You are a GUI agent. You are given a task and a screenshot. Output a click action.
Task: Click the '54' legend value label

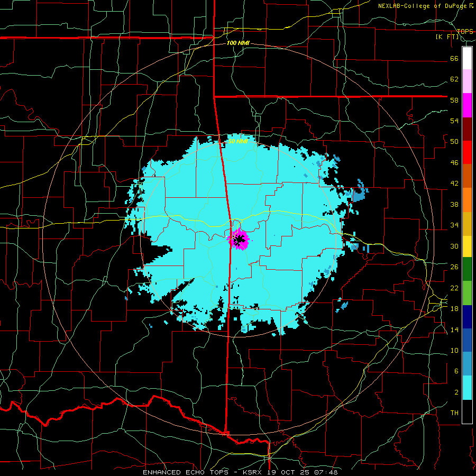point(454,121)
